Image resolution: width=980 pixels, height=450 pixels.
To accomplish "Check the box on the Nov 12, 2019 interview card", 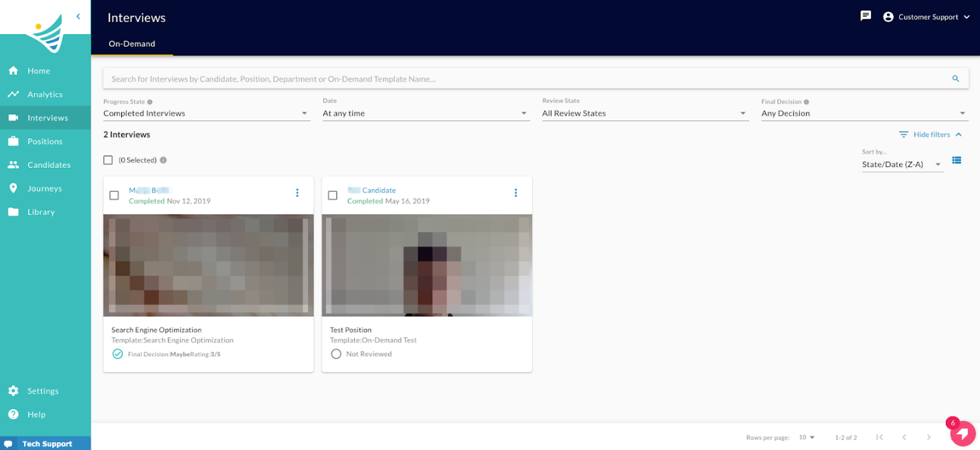I will (x=114, y=195).
